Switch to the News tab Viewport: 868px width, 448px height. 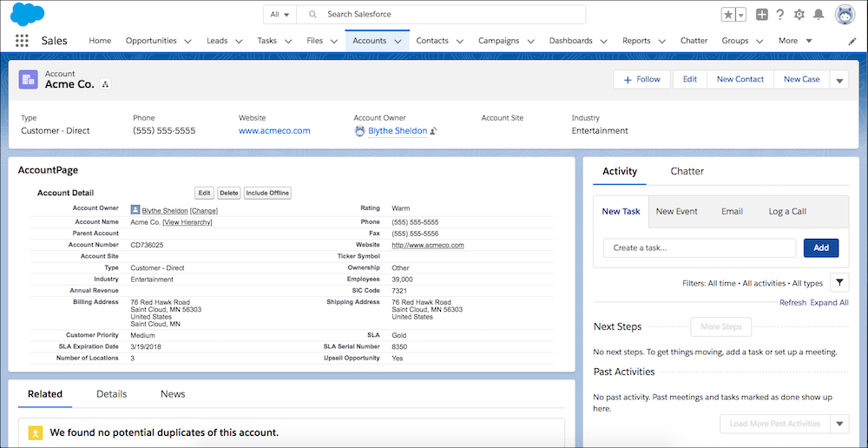tap(173, 393)
